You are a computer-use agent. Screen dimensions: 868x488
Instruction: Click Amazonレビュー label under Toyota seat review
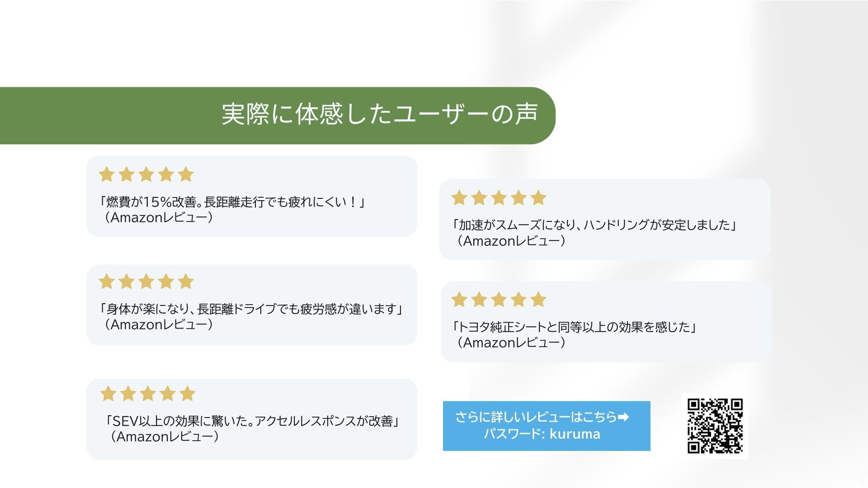(x=511, y=343)
